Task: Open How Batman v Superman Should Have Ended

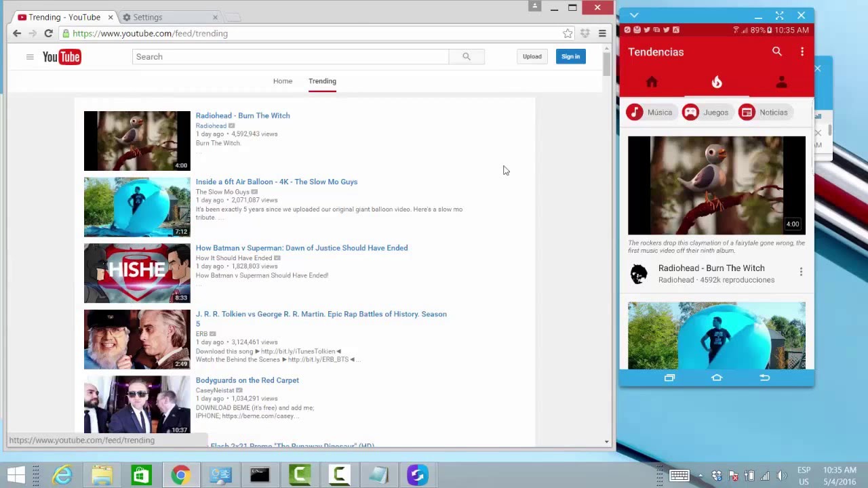Action: click(x=302, y=248)
